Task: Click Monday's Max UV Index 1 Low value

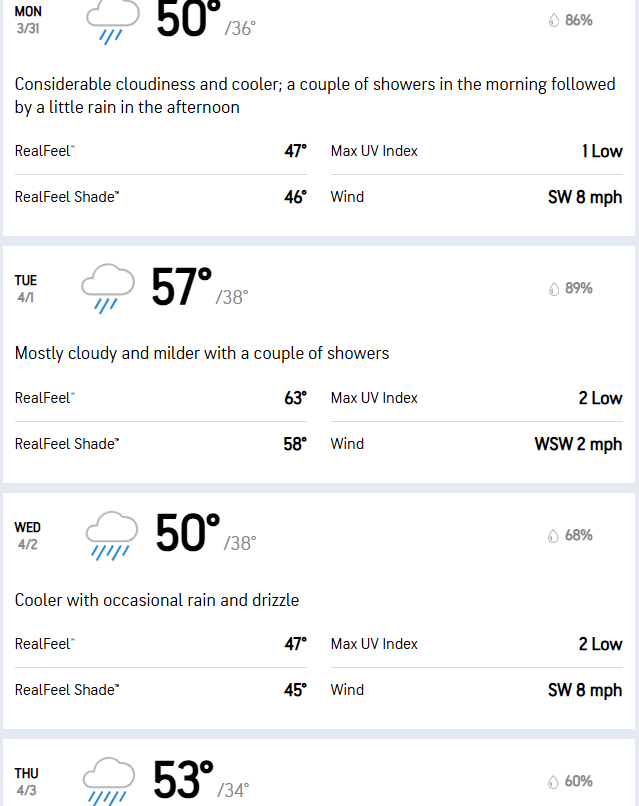Action: tap(602, 151)
